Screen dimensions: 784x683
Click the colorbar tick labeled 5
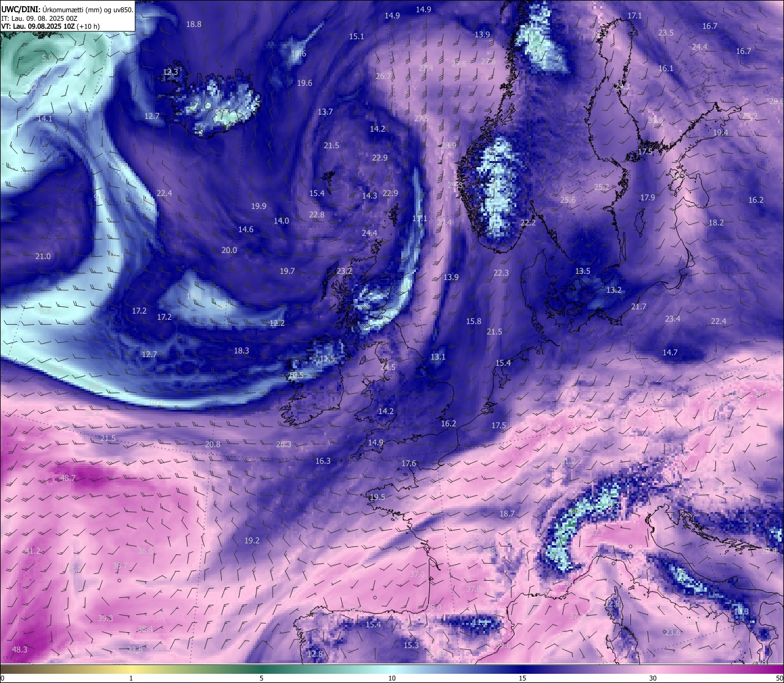(262, 678)
